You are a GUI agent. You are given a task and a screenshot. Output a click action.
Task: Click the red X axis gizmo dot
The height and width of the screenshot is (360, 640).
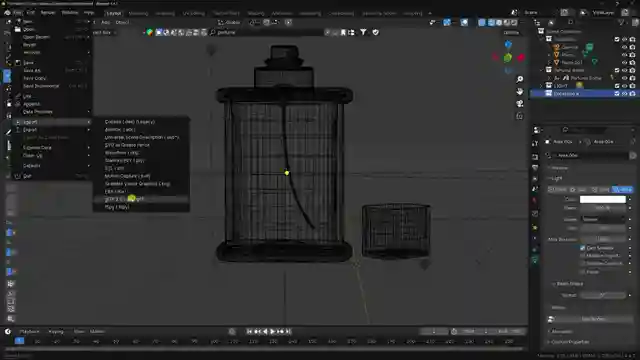(x=521, y=58)
